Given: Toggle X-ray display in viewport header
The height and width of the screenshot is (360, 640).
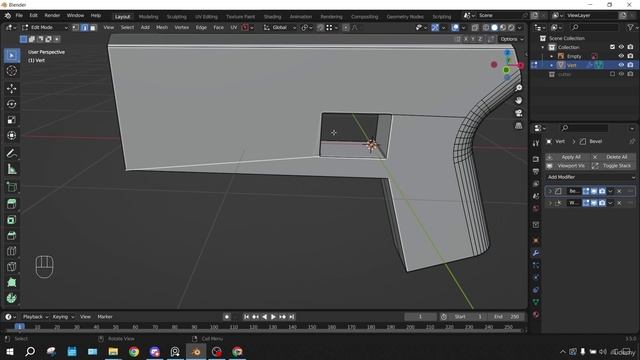Looking at the screenshot, I should pyautogui.click(x=475, y=27).
